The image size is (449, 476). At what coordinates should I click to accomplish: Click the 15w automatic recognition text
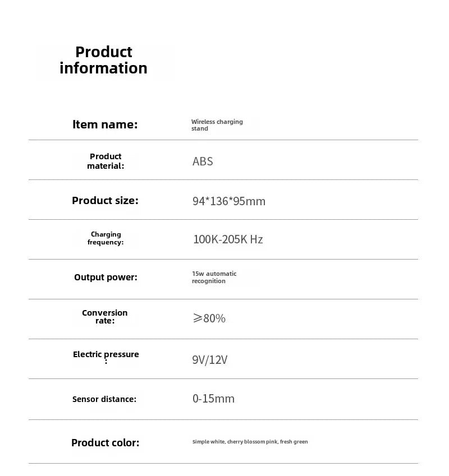tap(214, 278)
